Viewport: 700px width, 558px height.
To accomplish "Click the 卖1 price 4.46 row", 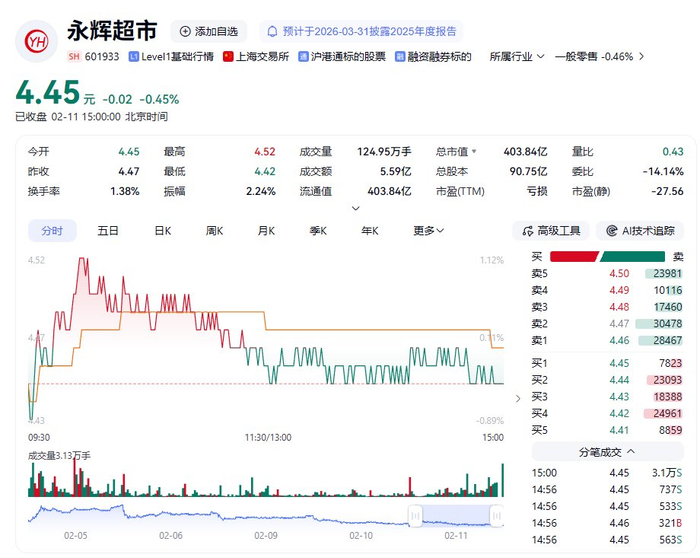I will pyautogui.click(x=607, y=341).
